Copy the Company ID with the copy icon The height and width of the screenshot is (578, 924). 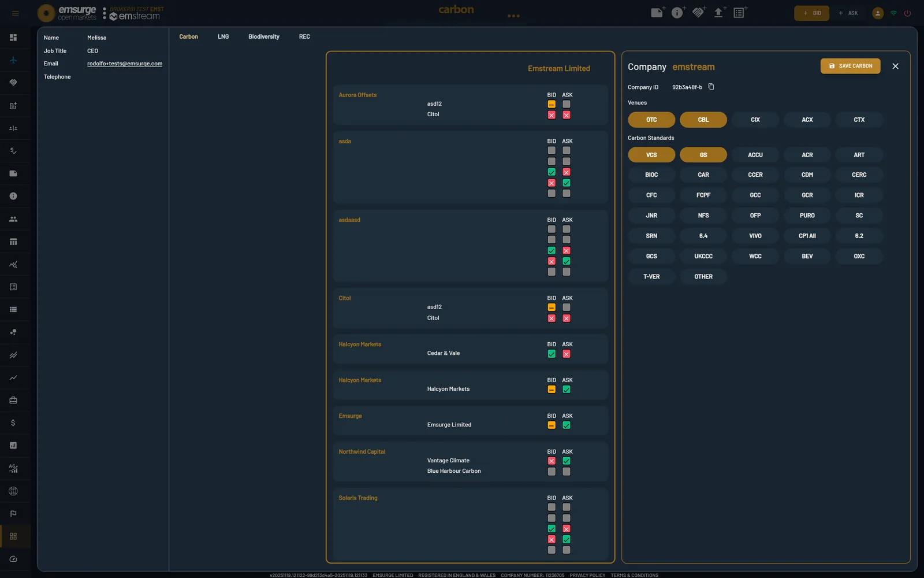711,87
